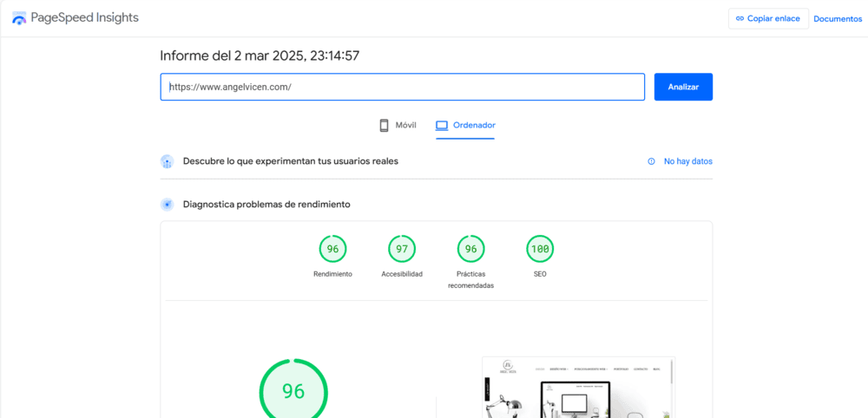This screenshot has width=868, height=418.
Task: Click the mobile phone icon
Action: pyautogui.click(x=385, y=126)
